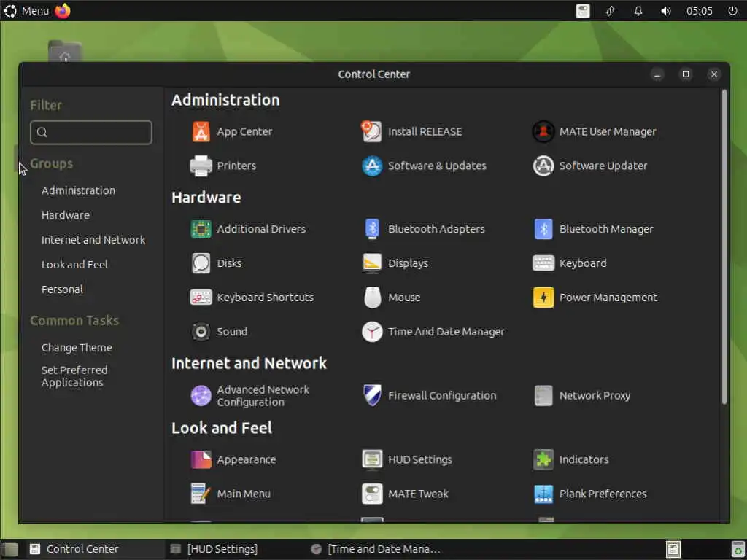
Task: Select Personal group in sidebar
Action: [62, 289]
